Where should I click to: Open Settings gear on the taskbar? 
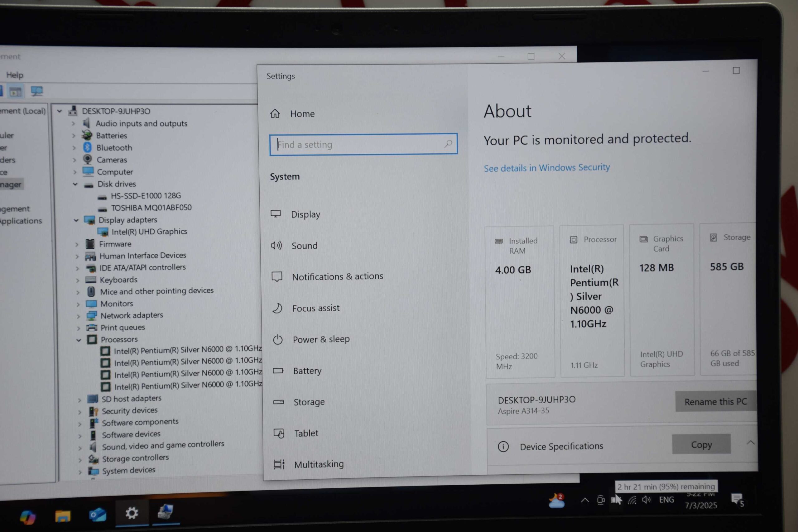(132, 513)
